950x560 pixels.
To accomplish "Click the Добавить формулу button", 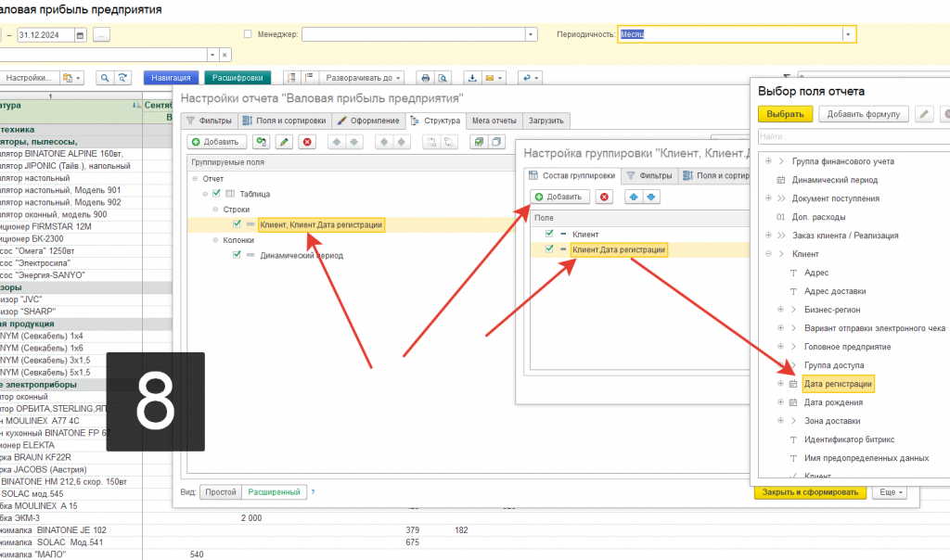I will click(864, 114).
